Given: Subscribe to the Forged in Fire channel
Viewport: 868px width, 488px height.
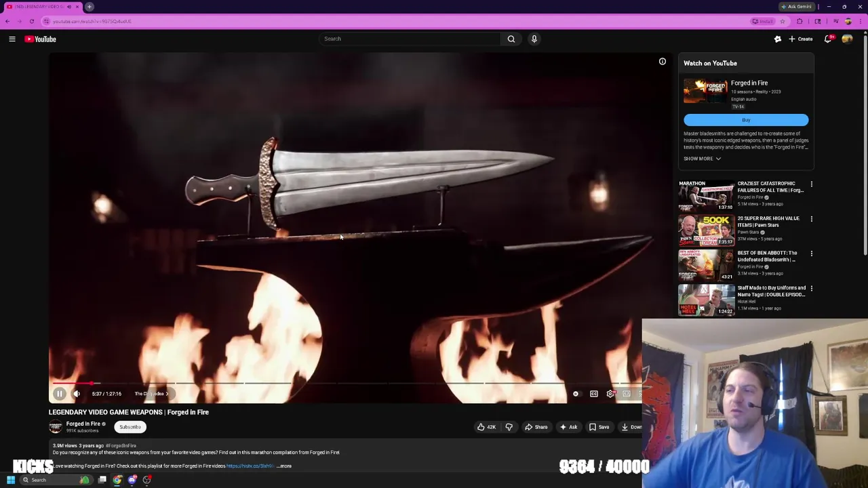Looking at the screenshot, I should [x=130, y=427].
